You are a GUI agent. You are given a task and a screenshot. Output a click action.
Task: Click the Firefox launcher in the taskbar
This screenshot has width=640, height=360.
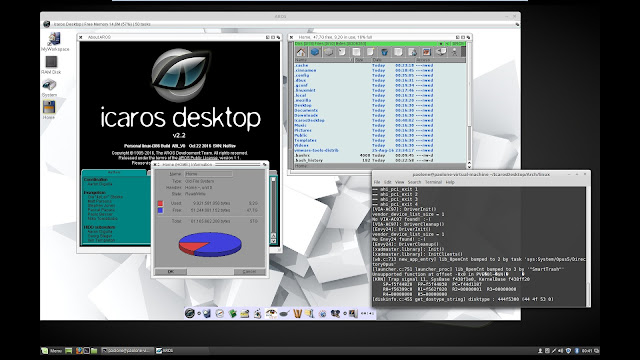[80, 351]
